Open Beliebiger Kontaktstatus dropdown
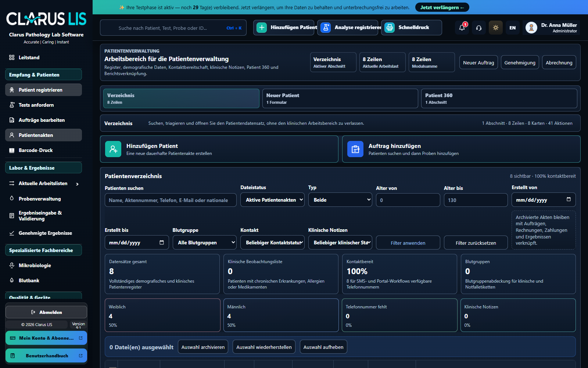This screenshot has height=368, width=588. (272, 243)
